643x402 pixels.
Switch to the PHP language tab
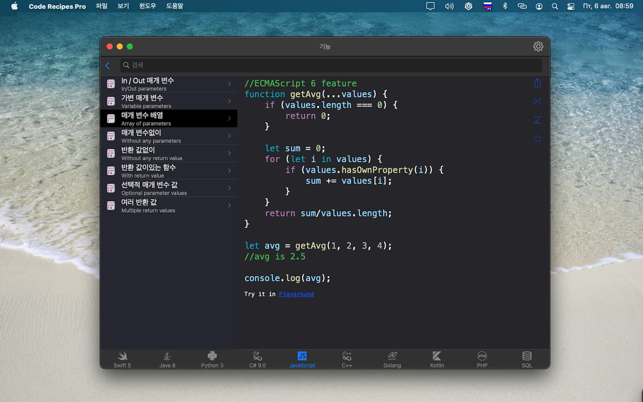pos(482,359)
